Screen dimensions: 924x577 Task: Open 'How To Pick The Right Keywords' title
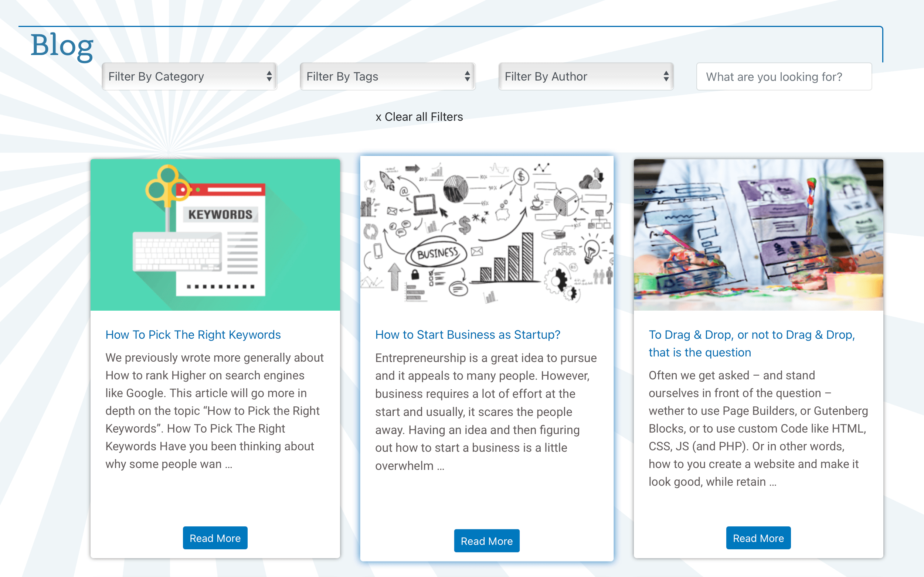pos(193,335)
